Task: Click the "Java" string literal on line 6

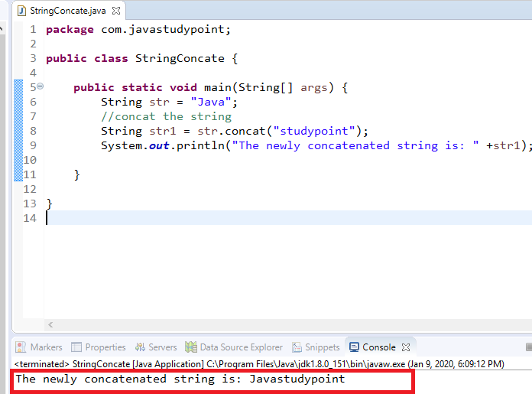Action: coord(211,103)
